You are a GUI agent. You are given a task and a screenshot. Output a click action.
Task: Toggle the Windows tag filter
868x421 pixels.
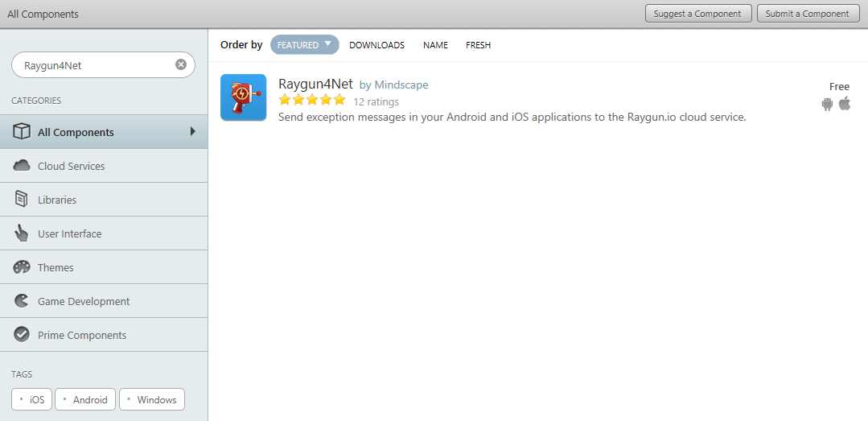152,399
